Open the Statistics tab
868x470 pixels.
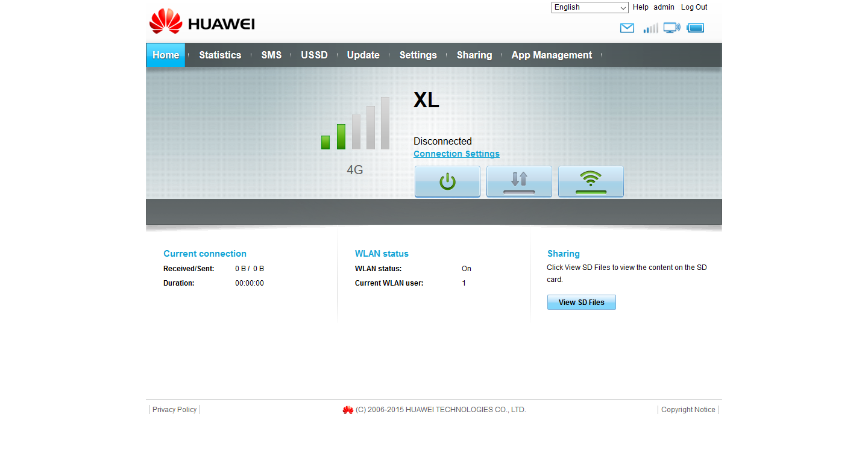click(220, 55)
